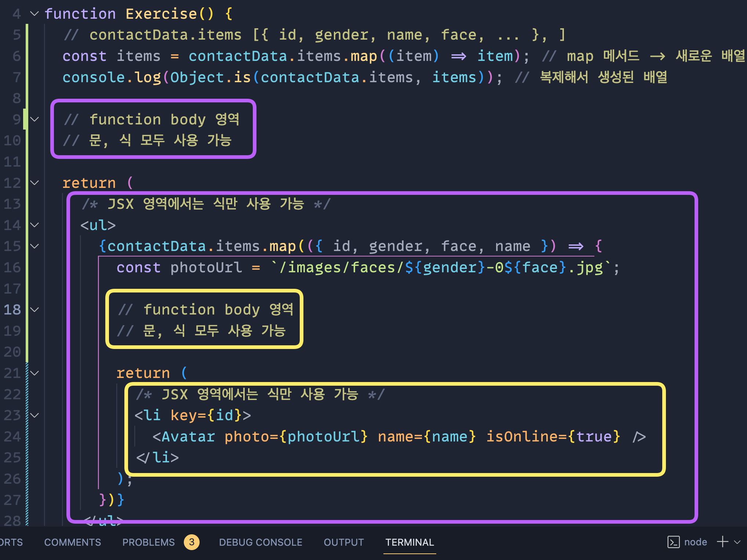Select the active TERMINAL tab
Viewport: 747px width, 560px height.
click(x=409, y=542)
